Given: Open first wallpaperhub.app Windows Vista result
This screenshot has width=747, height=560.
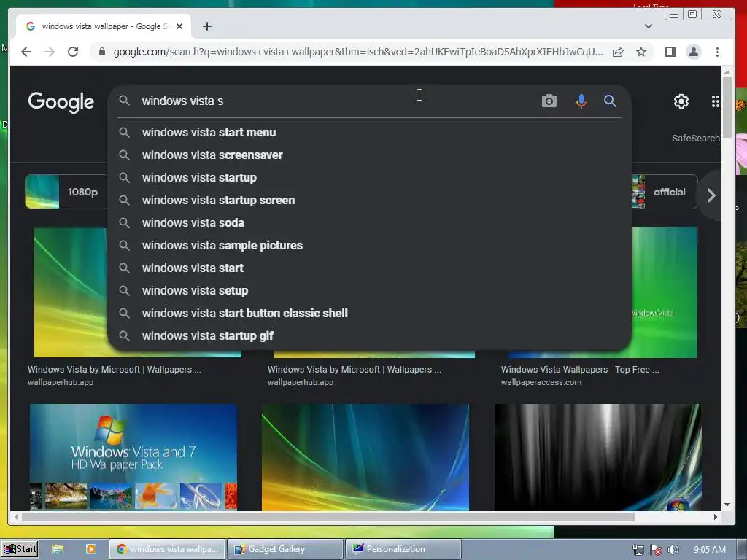Looking at the screenshot, I should (x=115, y=370).
